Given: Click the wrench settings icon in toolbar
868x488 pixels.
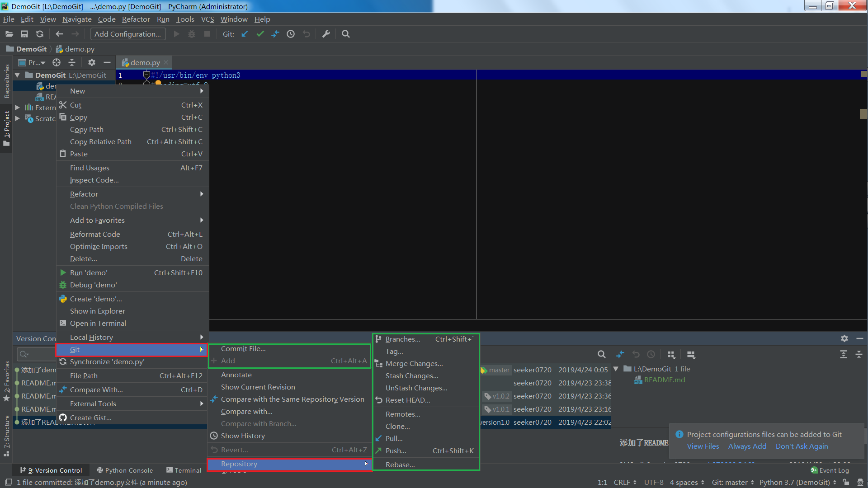Looking at the screenshot, I should (326, 34).
